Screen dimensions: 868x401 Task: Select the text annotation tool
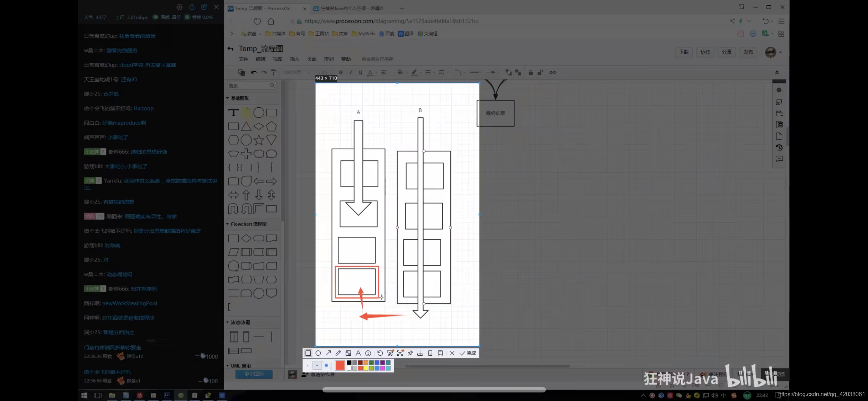(x=358, y=353)
